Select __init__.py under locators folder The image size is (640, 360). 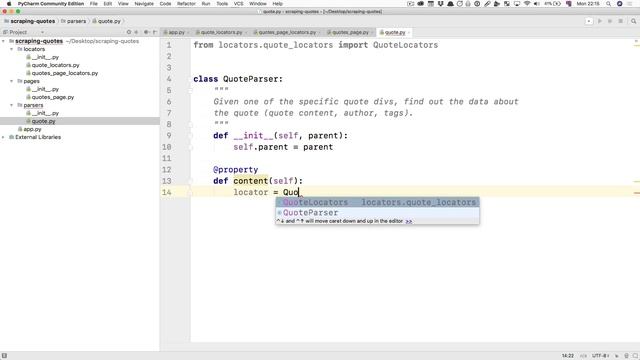pyautogui.click(x=45, y=57)
